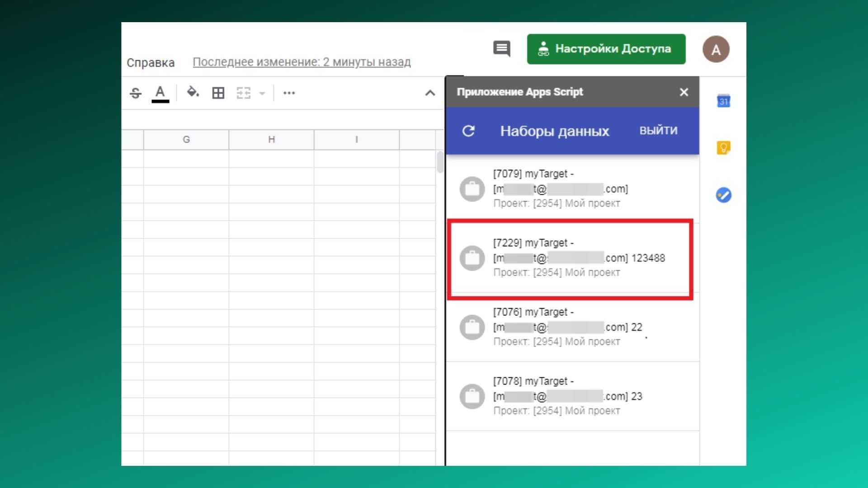Open the Последнее изменение history link

[302, 62]
